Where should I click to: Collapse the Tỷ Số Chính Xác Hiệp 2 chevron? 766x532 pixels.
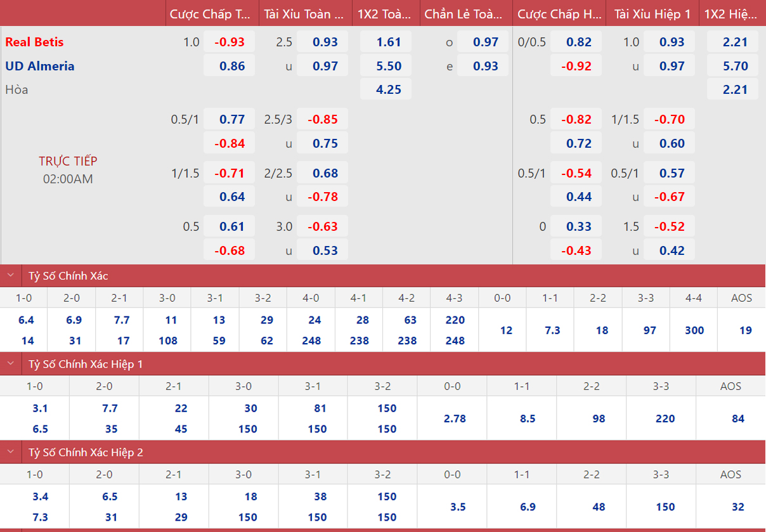click(x=11, y=452)
